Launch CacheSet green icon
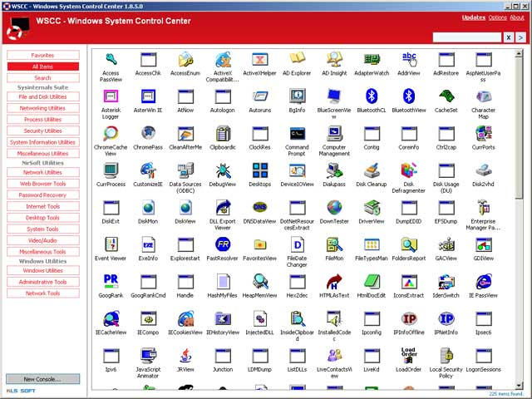Screen dimensions: 532x399 tap(446, 96)
